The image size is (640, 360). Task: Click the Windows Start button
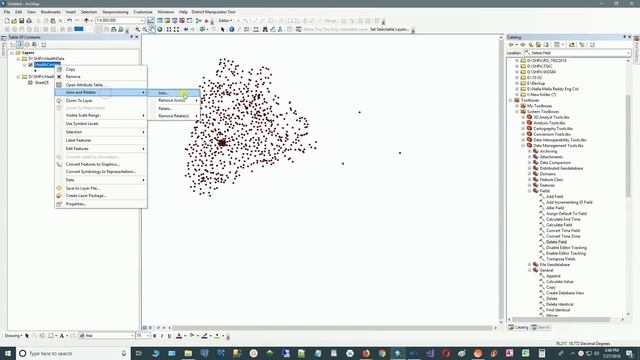(x=8, y=353)
